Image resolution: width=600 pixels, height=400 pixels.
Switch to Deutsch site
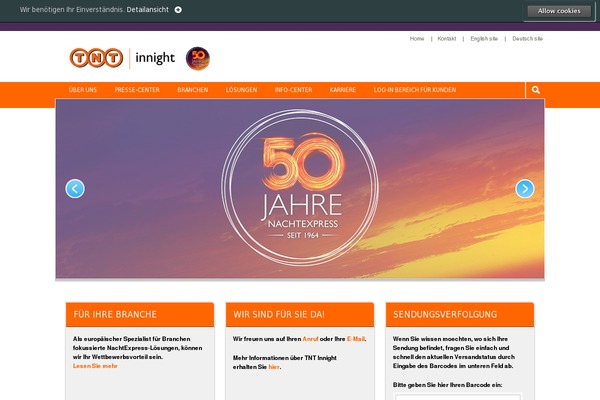click(x=527, y=39)
